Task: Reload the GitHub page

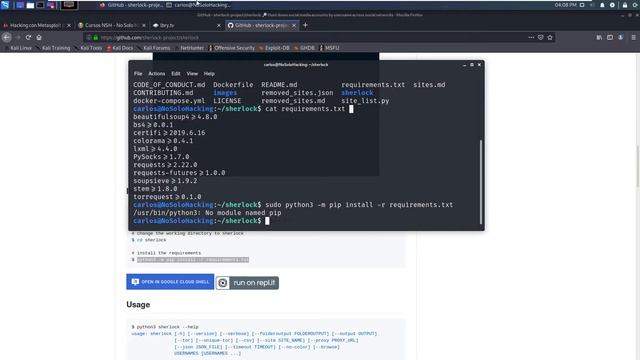Action: (28, 37)
